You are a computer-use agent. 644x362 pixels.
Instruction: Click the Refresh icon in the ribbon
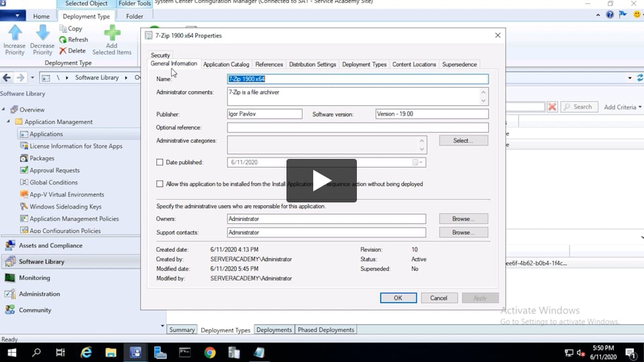[x=64, y=40]
